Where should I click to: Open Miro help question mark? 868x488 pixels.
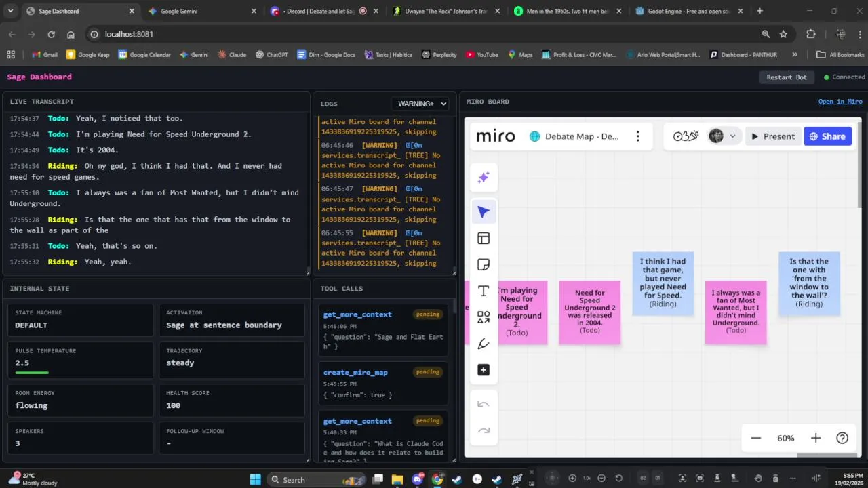pyautogui.click(x=842, y=439)
